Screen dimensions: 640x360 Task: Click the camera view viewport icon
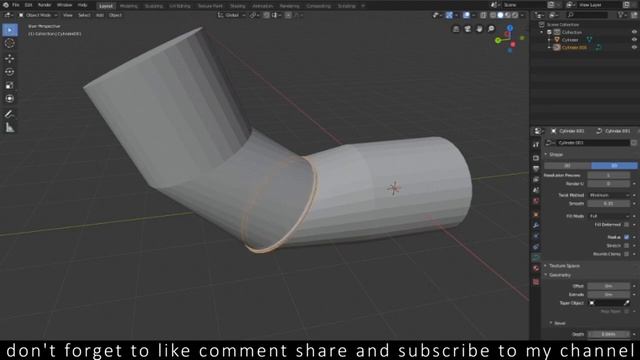(x=467, y=29)
